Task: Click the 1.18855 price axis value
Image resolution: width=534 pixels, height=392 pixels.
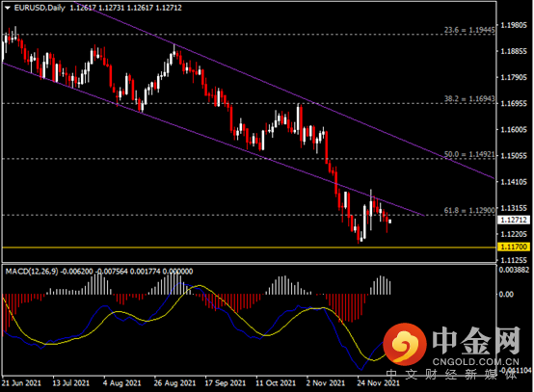Action: click(x=514, y=51)
